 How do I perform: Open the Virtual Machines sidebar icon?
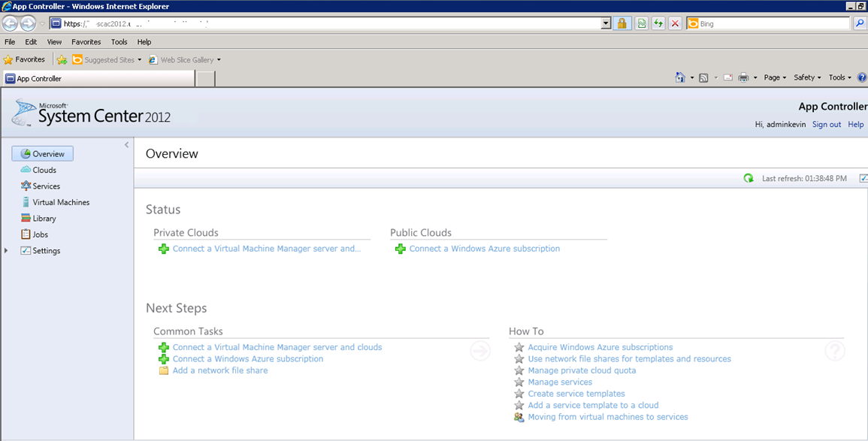pyautogui.click(x=26, y=202)
